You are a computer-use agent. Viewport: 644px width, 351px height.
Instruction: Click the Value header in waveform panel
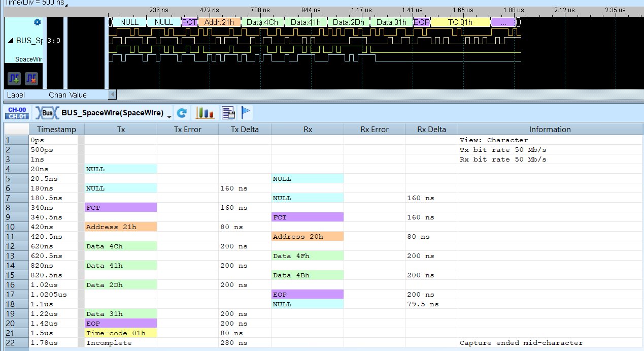click(78, 95)
